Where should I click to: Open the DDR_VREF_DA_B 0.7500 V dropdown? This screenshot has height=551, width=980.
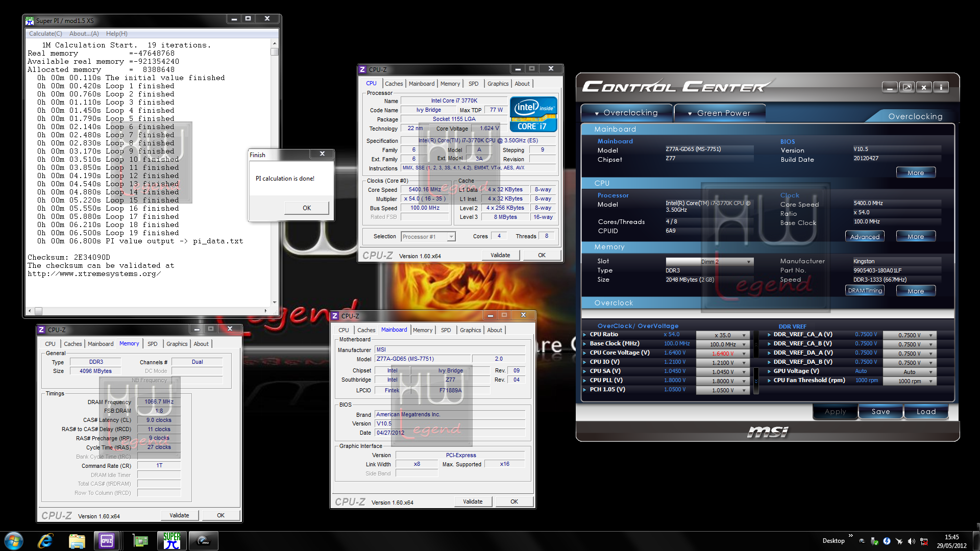click(910, 363)
